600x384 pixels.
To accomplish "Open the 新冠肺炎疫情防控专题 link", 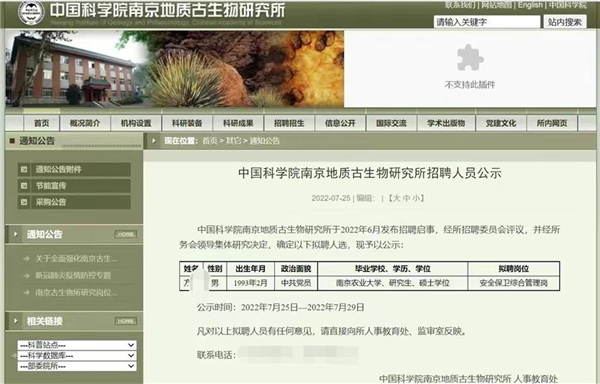I will 73,275.
